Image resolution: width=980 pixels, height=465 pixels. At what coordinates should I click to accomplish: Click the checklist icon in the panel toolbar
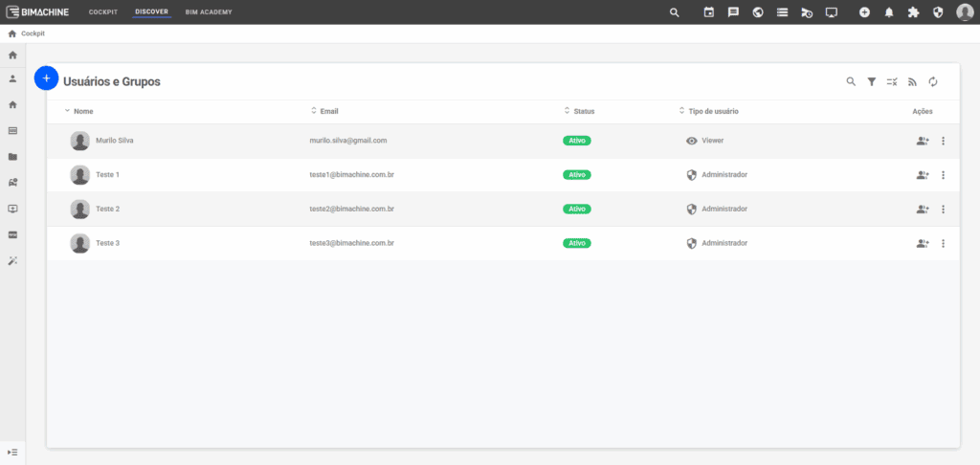coord(892,82)
